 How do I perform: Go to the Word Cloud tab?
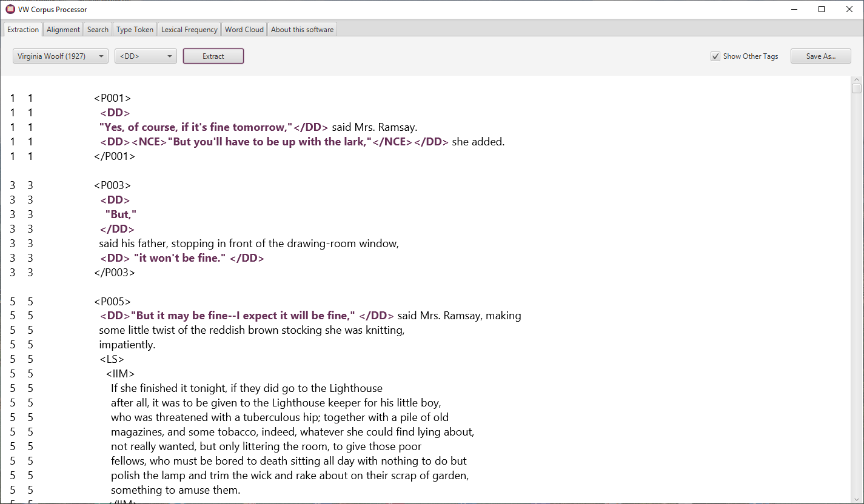244,29
